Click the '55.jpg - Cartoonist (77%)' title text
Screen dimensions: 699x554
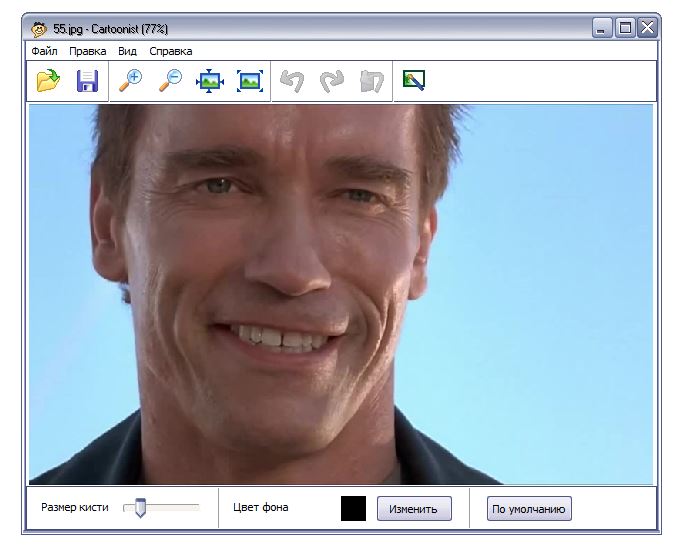111,29
